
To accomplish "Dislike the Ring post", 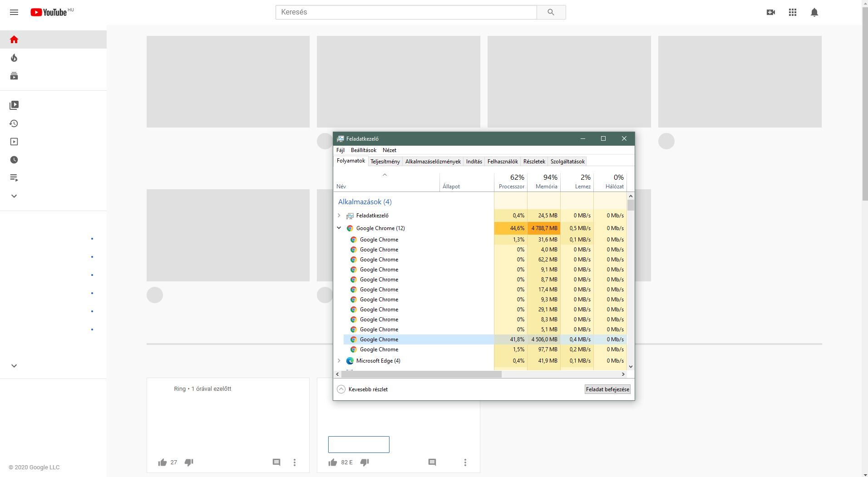I will point(189,462).
